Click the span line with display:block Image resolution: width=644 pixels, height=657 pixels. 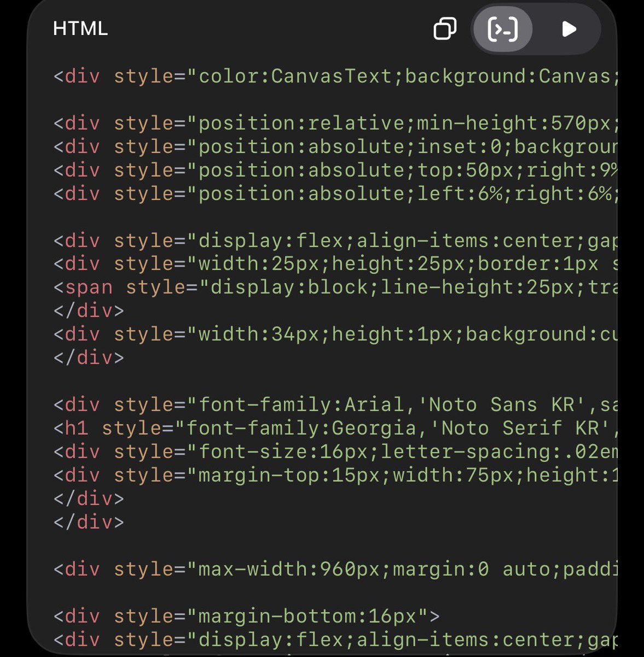point(335,287)
